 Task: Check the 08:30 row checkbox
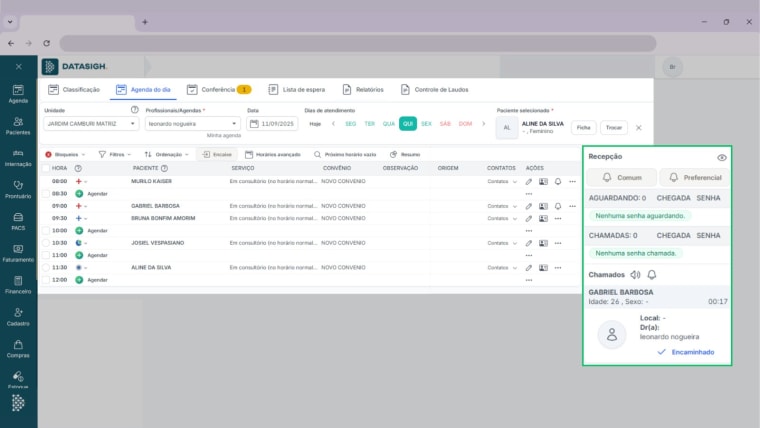pyautogui.click(x=46, y=193)
